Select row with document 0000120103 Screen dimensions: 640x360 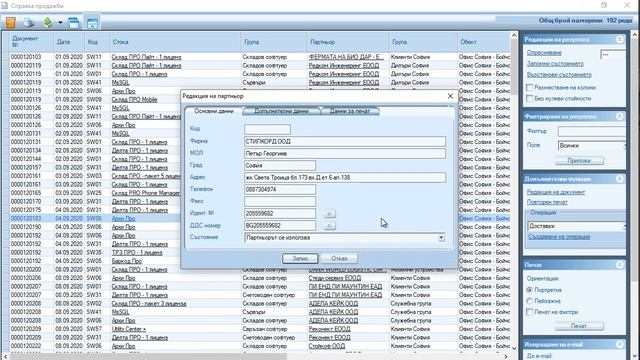[x=260, y=57]
